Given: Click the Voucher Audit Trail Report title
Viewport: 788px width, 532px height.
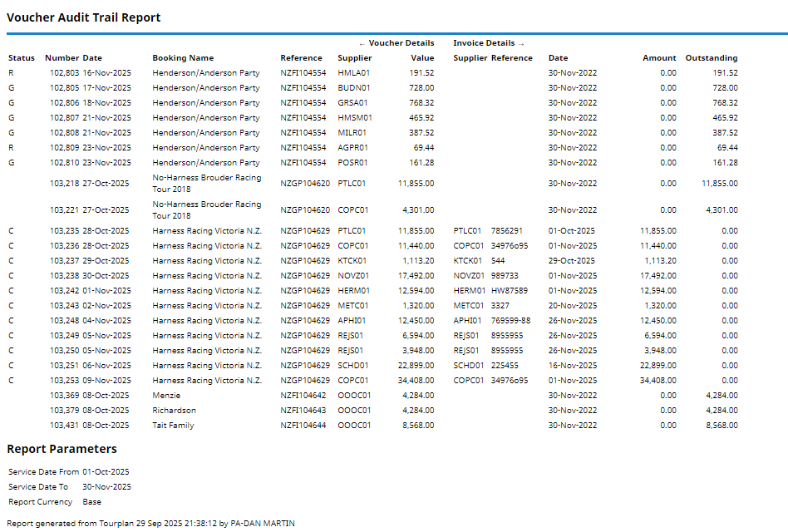Looking at the screenshot, I should pyautogui.click(x=84, y=17).
